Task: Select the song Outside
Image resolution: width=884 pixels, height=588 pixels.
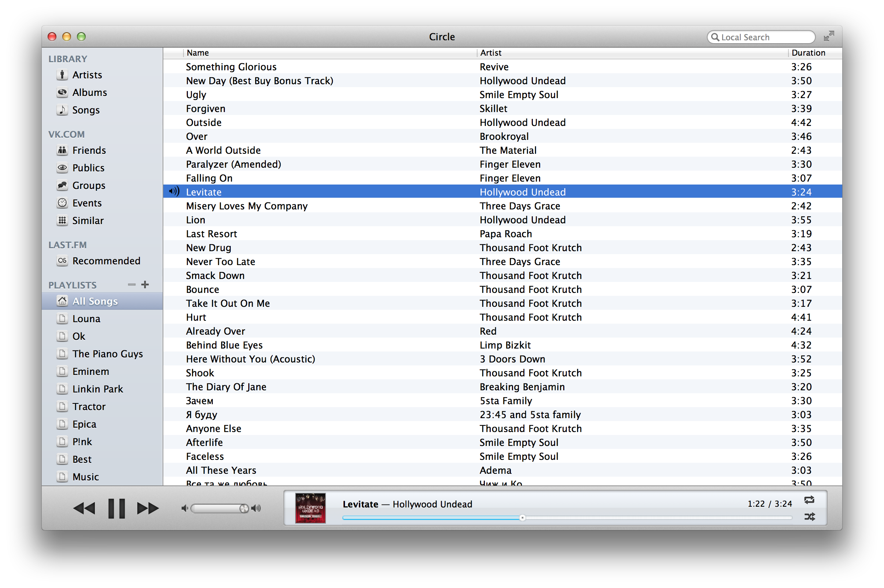Action: point(502,123)
